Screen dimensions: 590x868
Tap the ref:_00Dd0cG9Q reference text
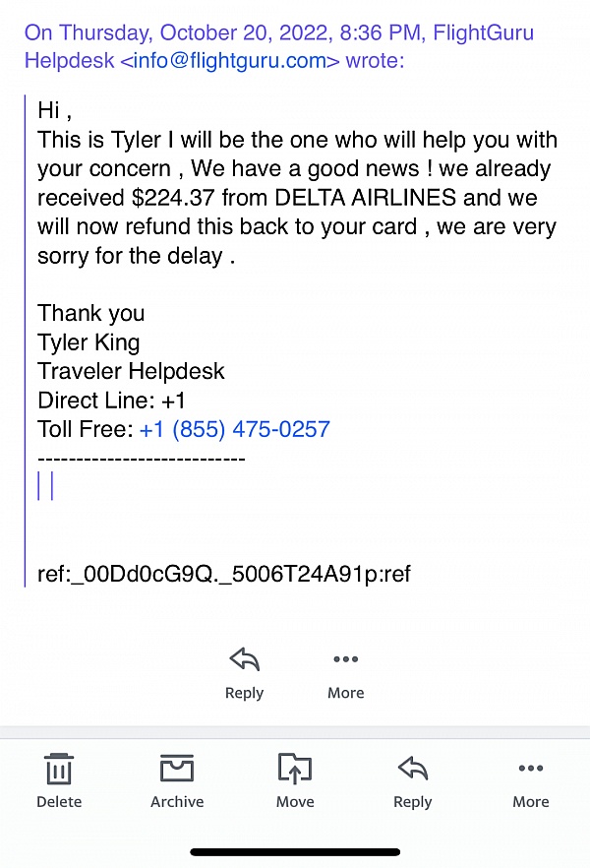click(224, 574)
